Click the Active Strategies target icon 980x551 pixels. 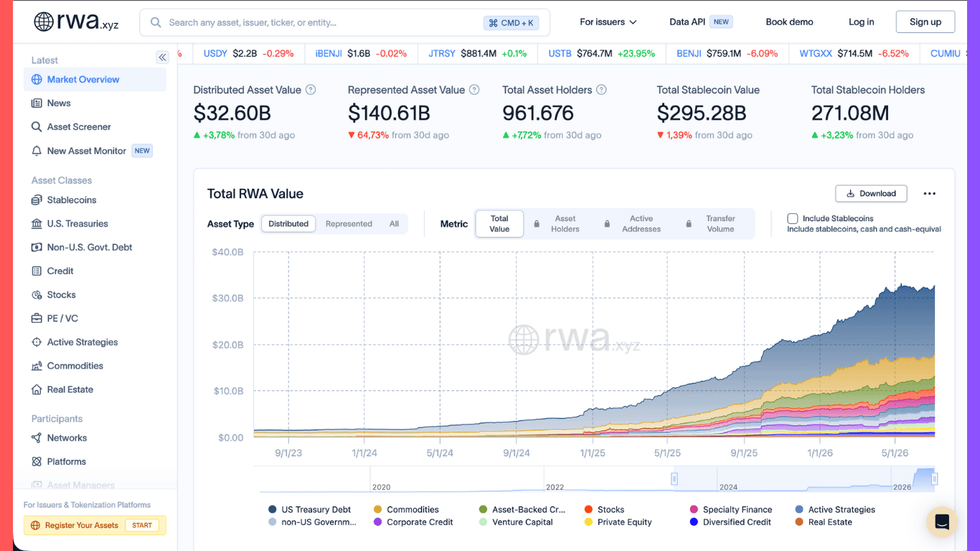pyautogui.click(x=37, y=342)
